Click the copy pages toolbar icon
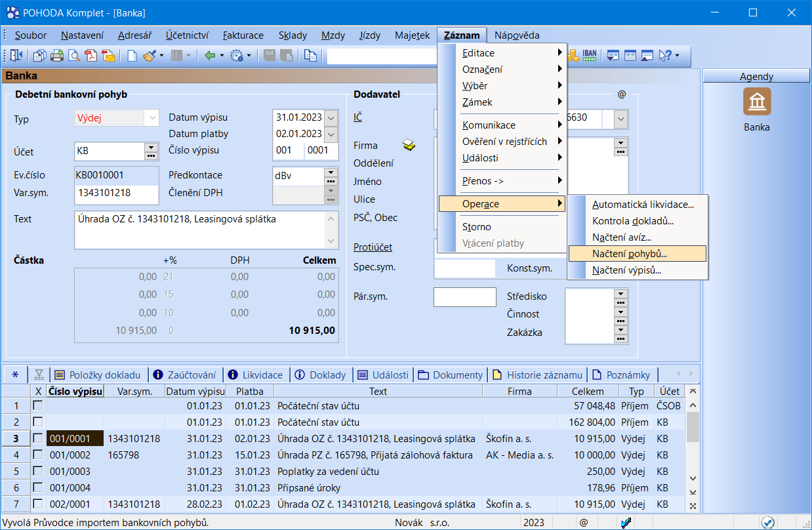Viewport: 812px width, 530px height. point(40,56)
